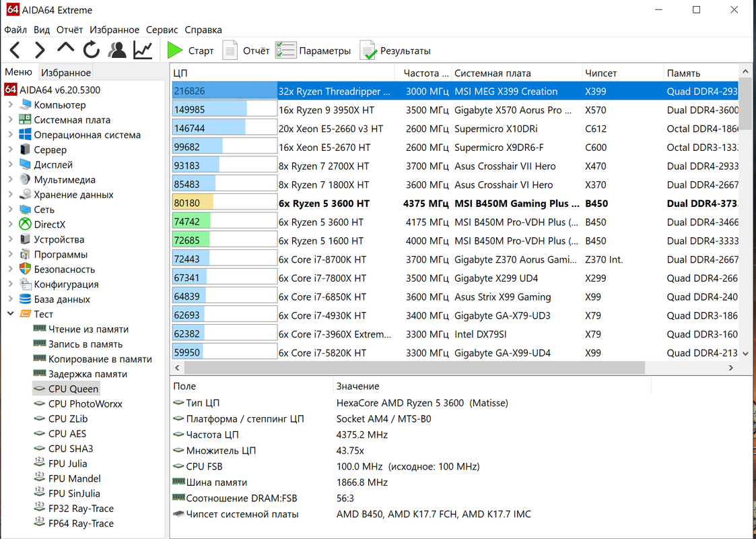Open the Справка menu

[203, 30]
